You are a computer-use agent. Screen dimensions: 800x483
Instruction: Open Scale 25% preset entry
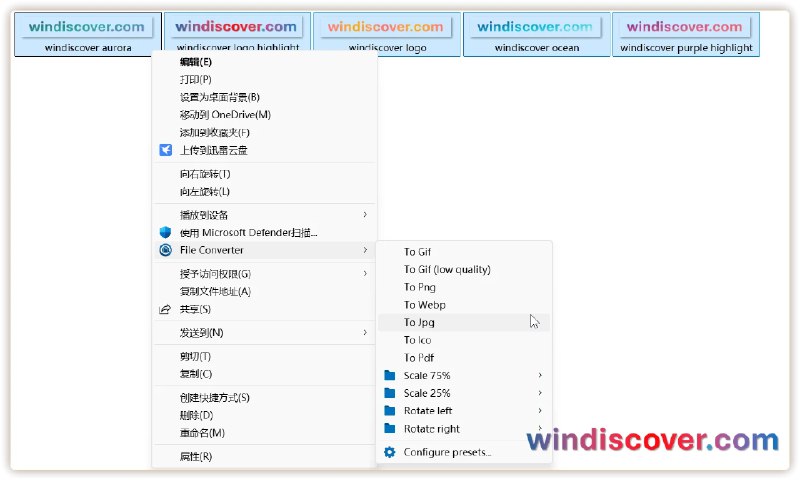(x=464, y=393)
